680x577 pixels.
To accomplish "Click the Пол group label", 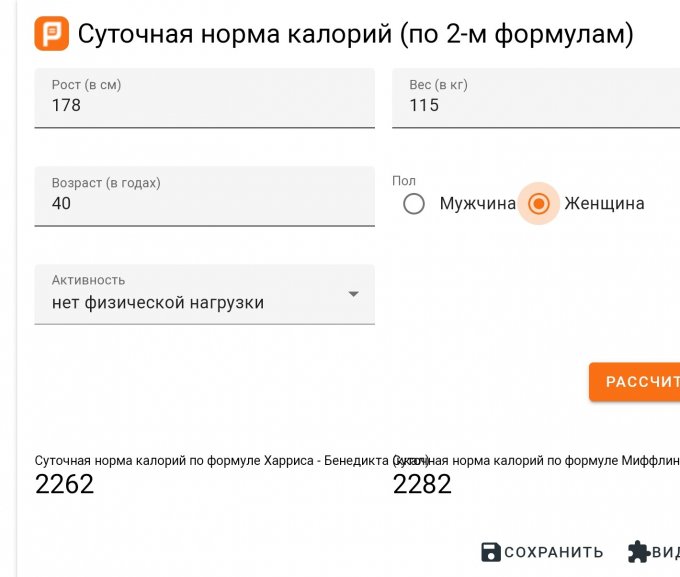I will click(404, 181).
